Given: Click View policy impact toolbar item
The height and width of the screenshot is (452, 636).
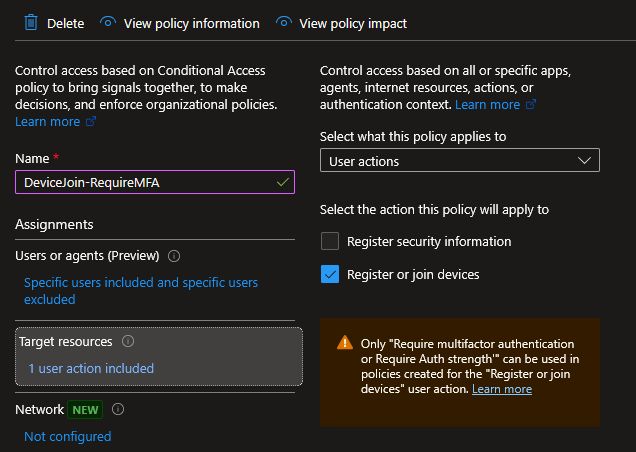Looking at the screenshot, I should pos(353,23).
